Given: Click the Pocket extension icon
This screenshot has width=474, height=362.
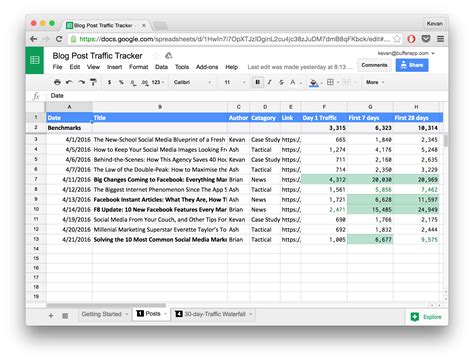Looking at the screenshot, I should pyautogui.click(x=426, y=39).
